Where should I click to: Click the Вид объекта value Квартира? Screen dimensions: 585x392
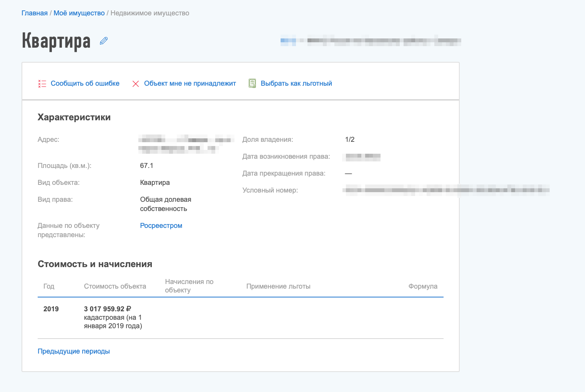point(155,183)
